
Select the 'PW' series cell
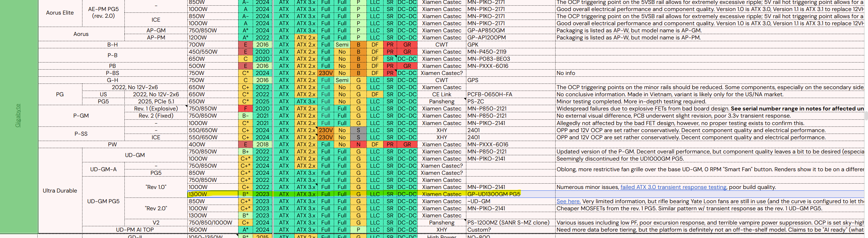pyautogui.click(x=113, y=145)
